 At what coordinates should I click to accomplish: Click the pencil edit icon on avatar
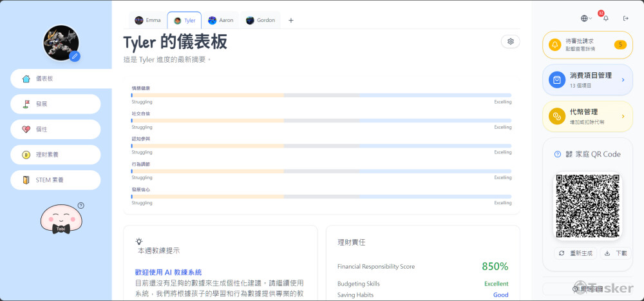[x=75, y=56]
